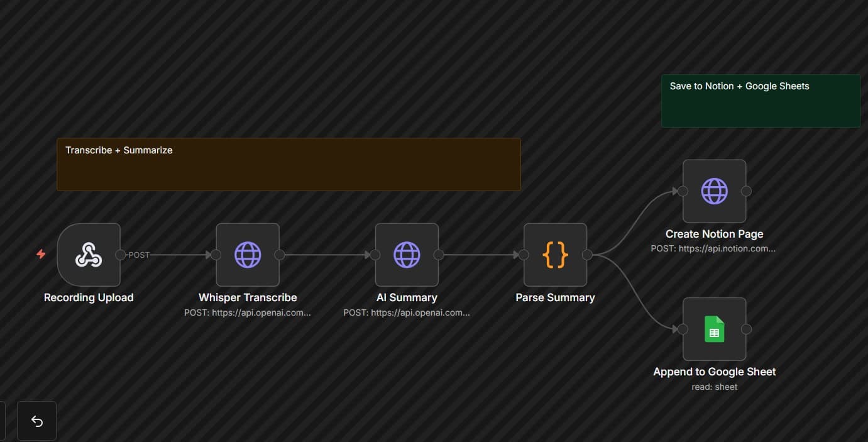Image resolution: width=868 pixels, height=442 pixels.
Task: Click the Create Notion Page output connector
Action: tap(746, 191)
